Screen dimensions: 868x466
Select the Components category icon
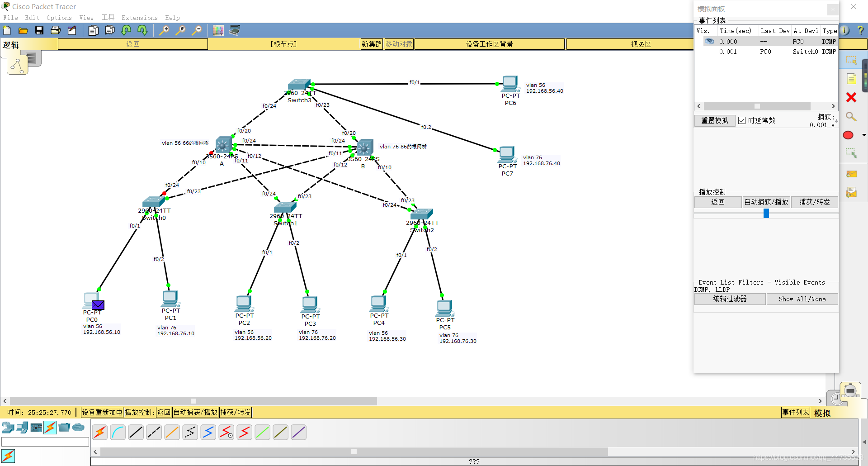(36, 427)
